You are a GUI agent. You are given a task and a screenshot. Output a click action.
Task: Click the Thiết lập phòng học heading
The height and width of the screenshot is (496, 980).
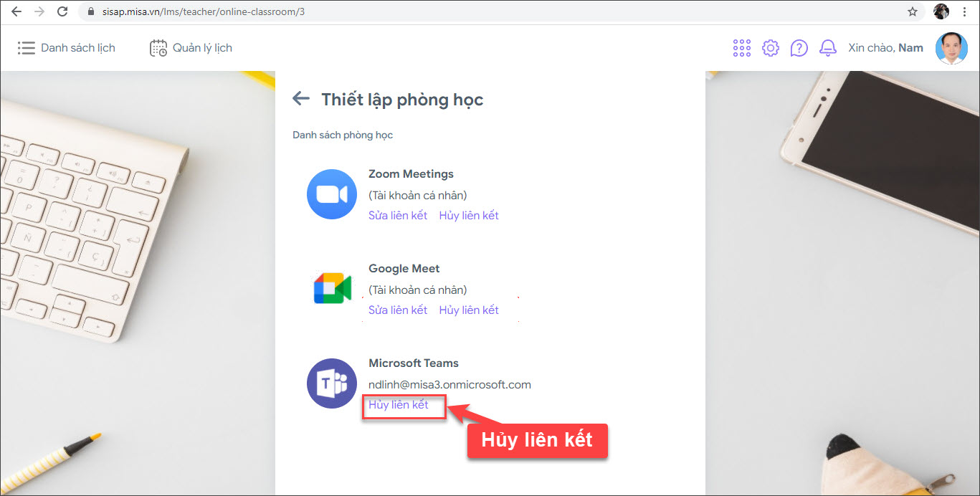[x=402, y=100]
